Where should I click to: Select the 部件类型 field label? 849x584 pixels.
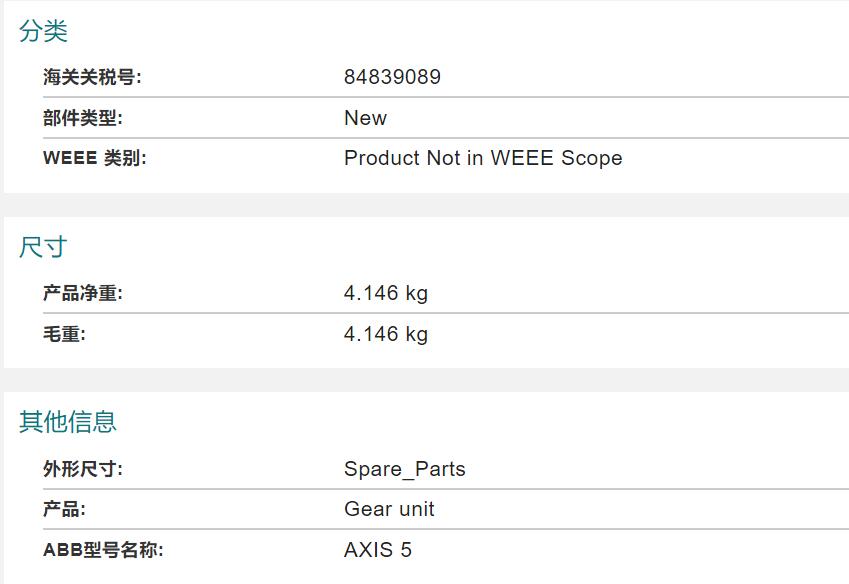[82, 118]
